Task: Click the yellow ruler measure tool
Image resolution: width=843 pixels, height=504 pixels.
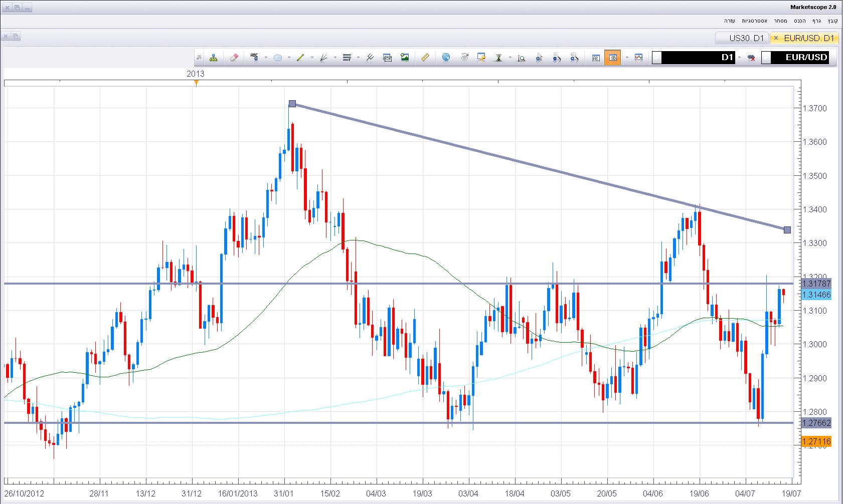Action: tap(425, 58)
